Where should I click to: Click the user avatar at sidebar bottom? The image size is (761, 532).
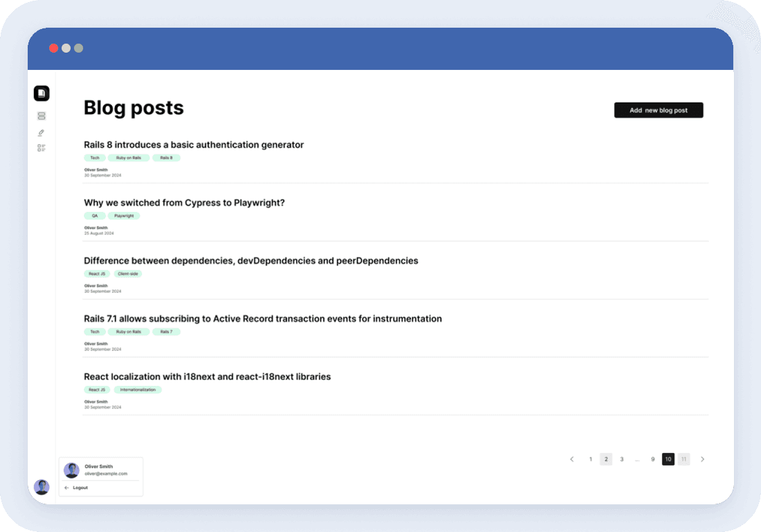tap(42, 487)
